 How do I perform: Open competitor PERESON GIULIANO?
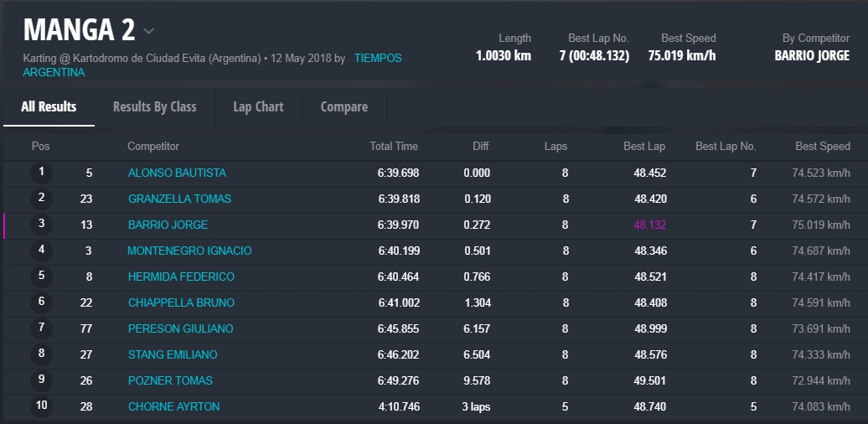pyautogui.click(x=180, y=328)
